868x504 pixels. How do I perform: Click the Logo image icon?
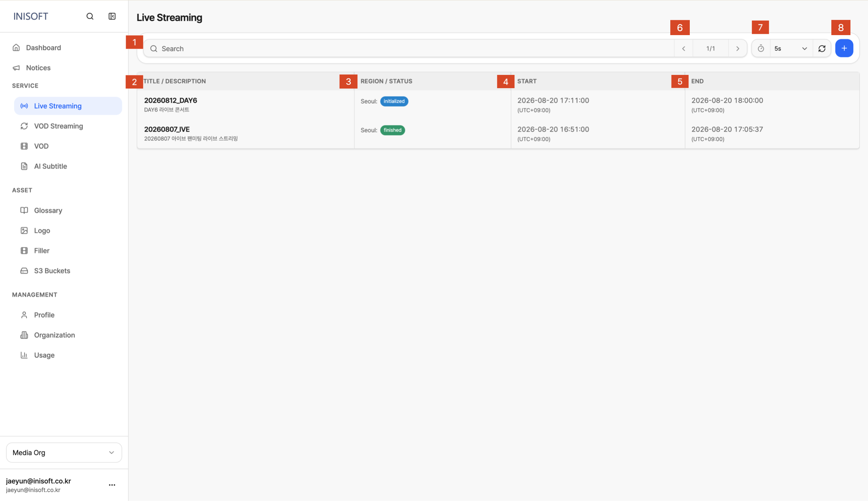(24, 231)
